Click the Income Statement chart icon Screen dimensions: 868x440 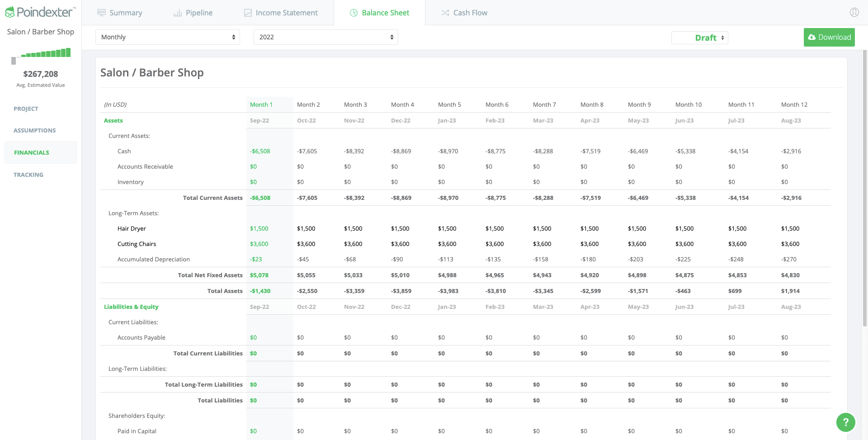click(x=248, y=13)
